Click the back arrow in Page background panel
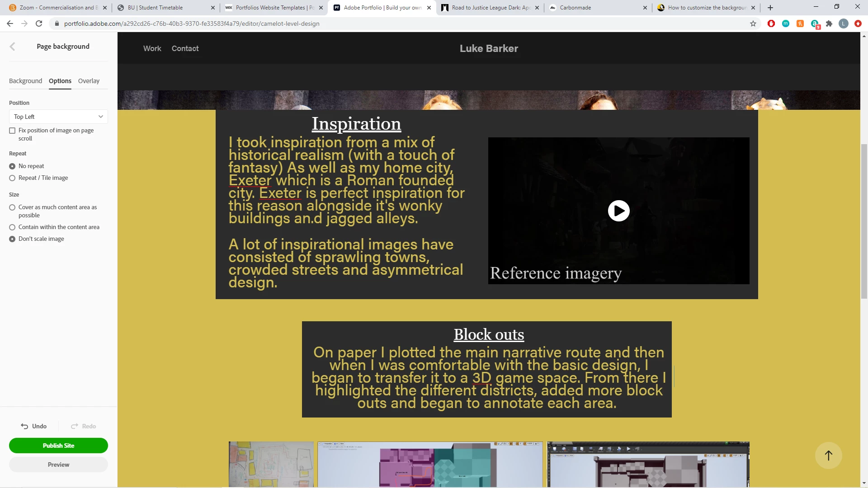This screenshot has width=868, height=488. tap(13, 47)
